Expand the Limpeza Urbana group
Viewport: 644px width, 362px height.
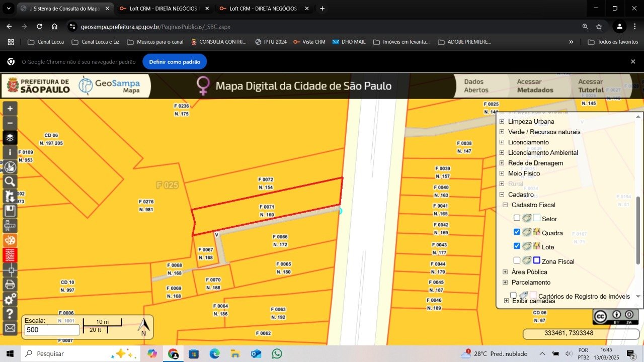(502, 122)
